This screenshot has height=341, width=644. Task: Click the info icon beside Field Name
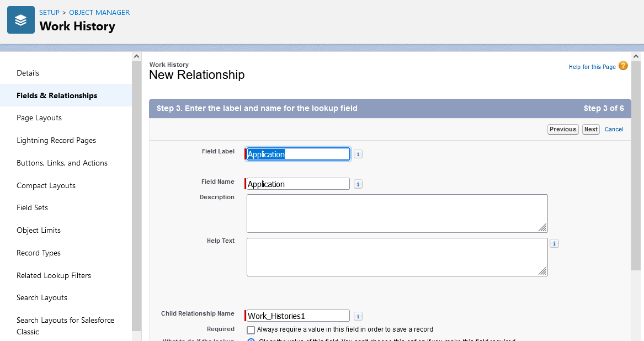358,184
